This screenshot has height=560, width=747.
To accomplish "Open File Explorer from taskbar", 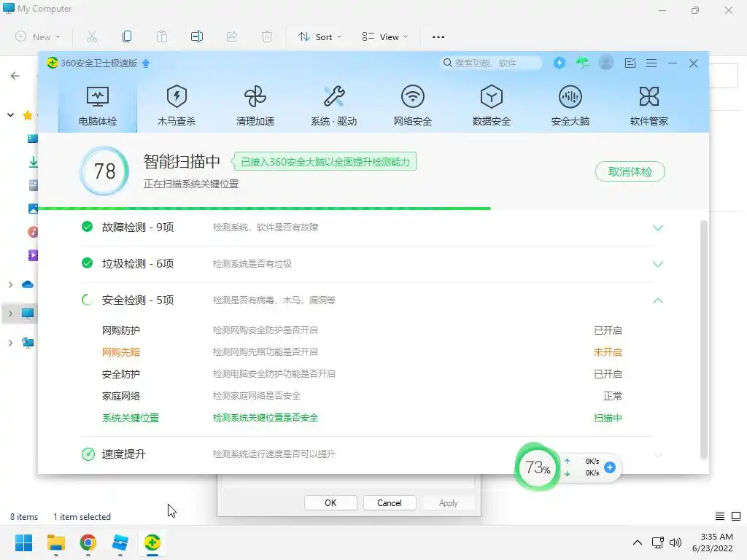I will pos(56,542).
